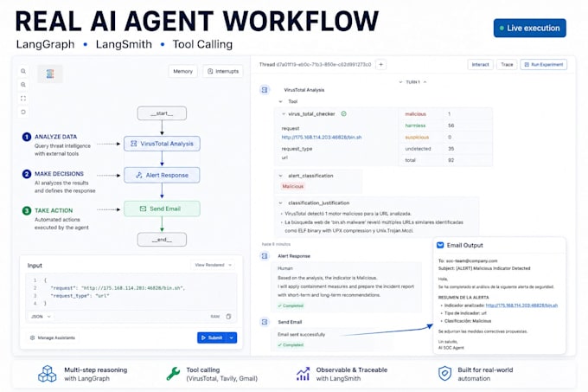This screenshot has width=588, height=392.
Task: Open the request URL link
Action: click(x=322, y=138)
